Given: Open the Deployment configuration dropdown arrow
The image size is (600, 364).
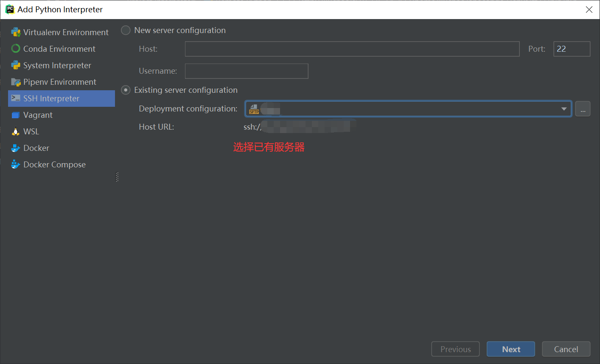Looking at the screenshot, I should (564, 109).
